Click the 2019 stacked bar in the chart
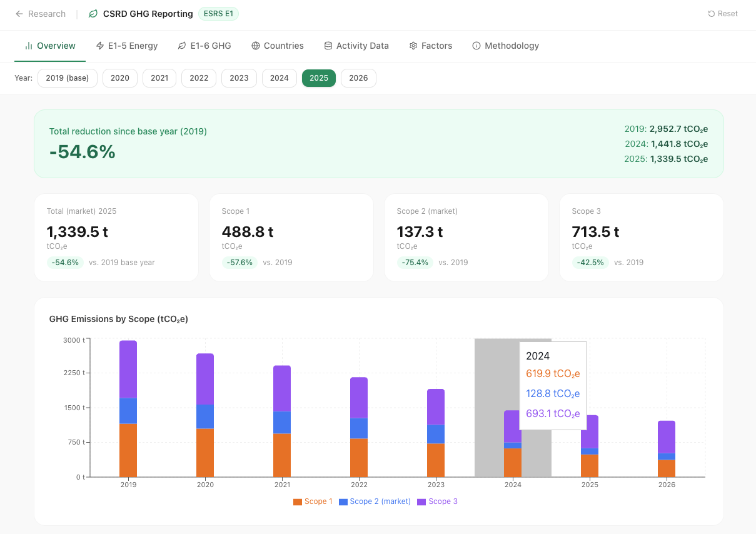Image resolution: width=756 pixels, height=534 pixels. [x=128, y=409]
